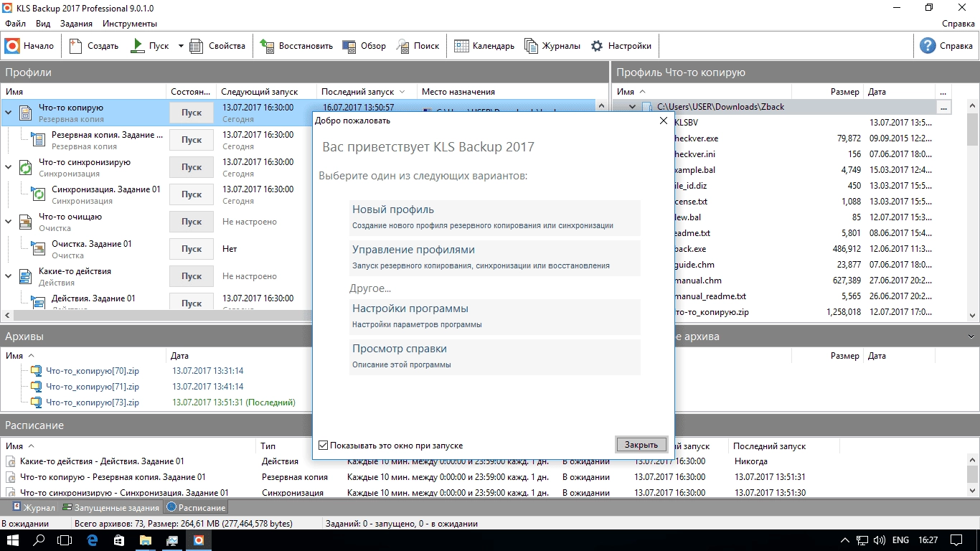Sort profiles by Последний запуск column

pyautogui.click(x=367, y=92)
